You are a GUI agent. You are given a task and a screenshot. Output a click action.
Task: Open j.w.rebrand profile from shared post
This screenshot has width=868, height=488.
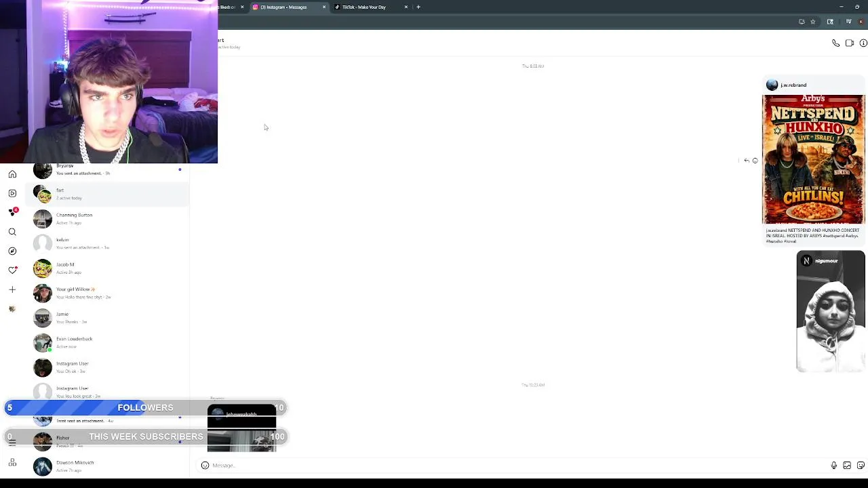point(793,85)
